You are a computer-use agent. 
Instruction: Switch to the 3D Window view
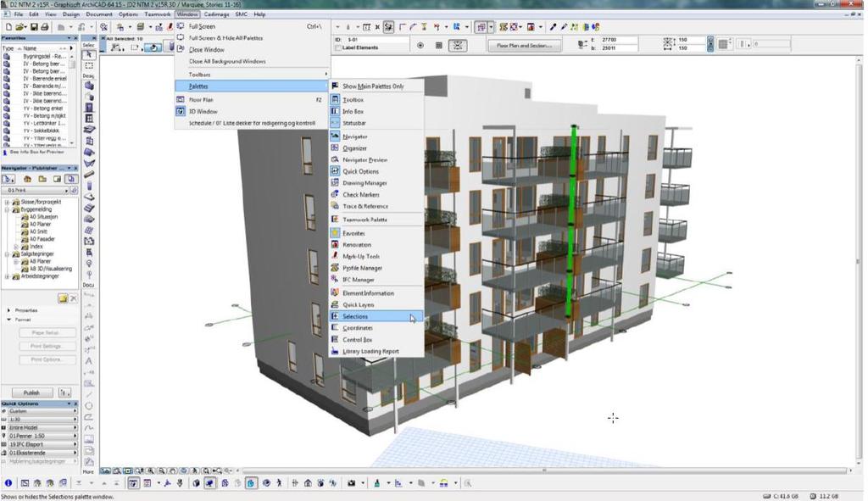[x=251, y=111]
